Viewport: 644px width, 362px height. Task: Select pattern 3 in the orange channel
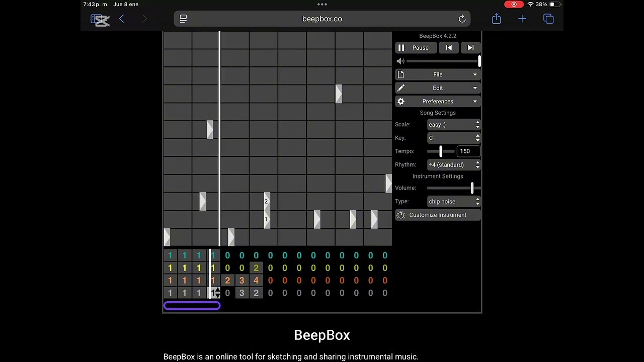(242, 281)
